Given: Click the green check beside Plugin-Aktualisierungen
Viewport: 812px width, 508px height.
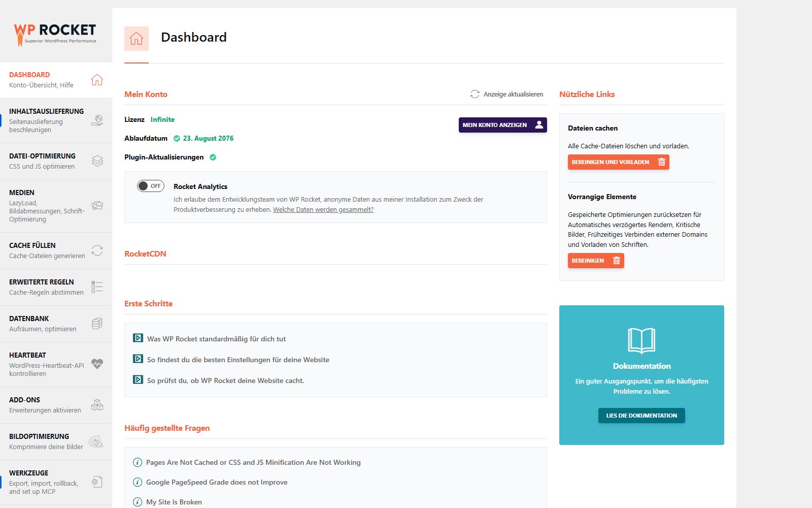Looking at the screenshot, I should tap(213, 157).
